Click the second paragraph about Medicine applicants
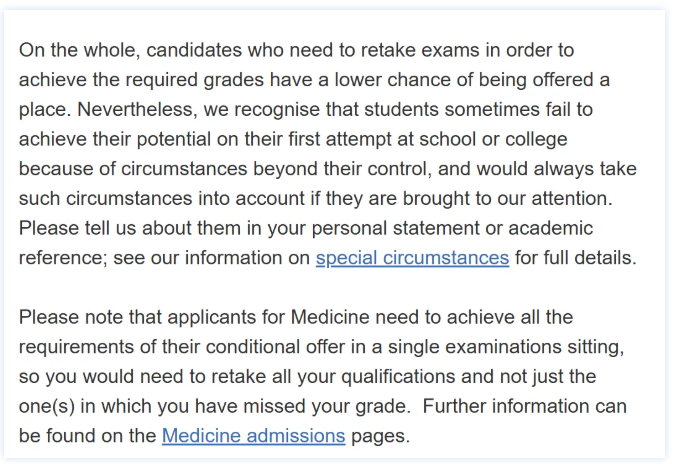Image resolution: width=673 pixels, height=465 pixels. tap(323, 377)
